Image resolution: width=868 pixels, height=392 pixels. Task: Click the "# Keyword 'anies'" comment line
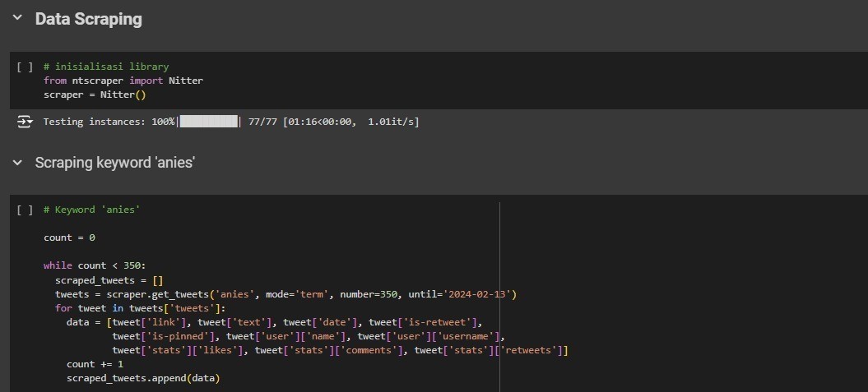(x=91, y=210)
